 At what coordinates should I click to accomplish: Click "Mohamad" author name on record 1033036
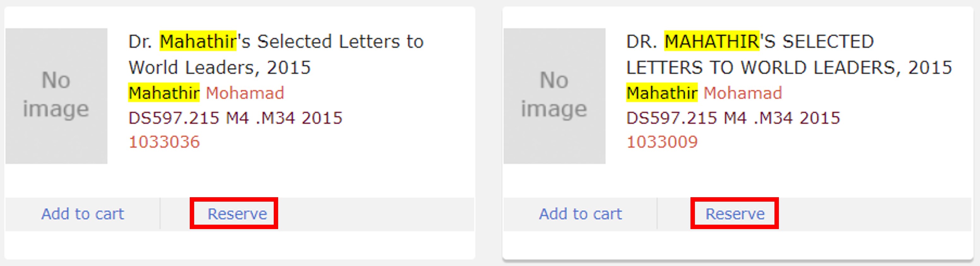click(245, 93)
